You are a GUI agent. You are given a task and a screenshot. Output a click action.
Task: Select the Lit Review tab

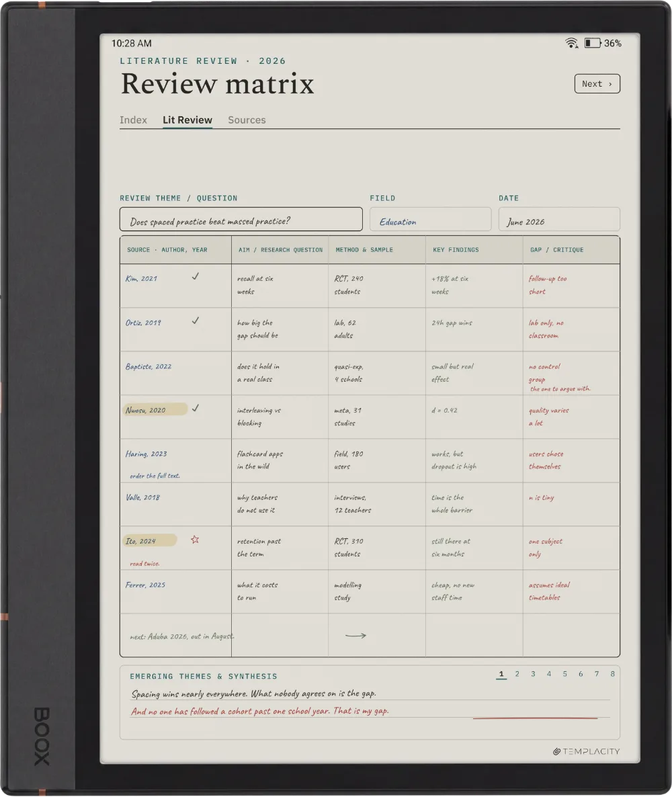(187, 120)
